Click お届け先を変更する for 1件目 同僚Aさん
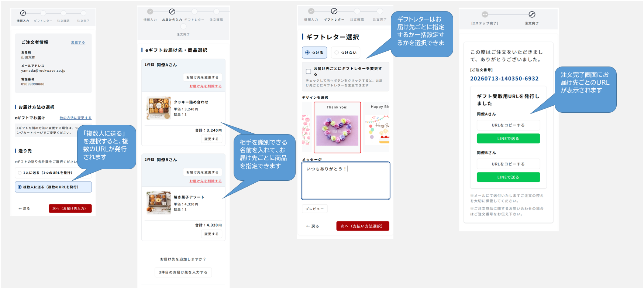 click(202, 77)
